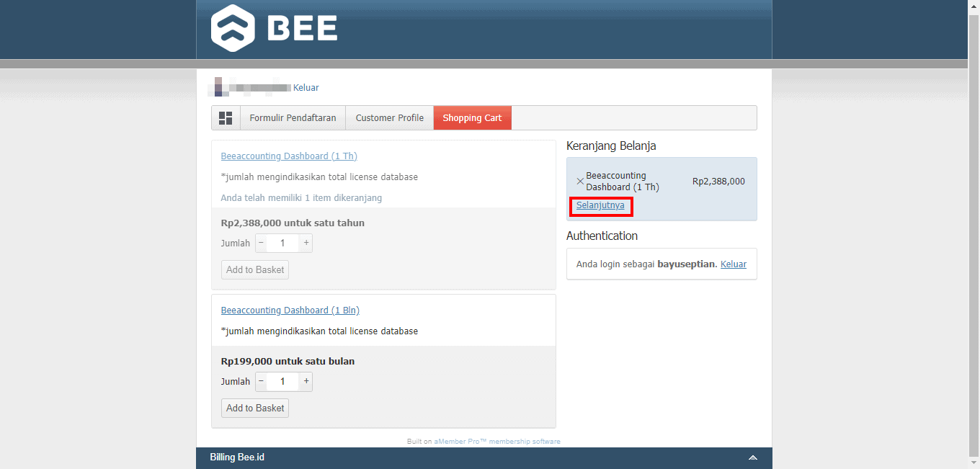
Task: Click the Authentication heading
Action: point(602,236)
